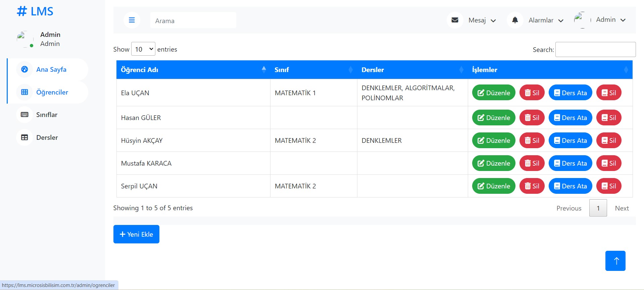This screenshot has width=644, height=290.
Task: Click the Dersler sidebar table icon
Action: tap(24, 137)
